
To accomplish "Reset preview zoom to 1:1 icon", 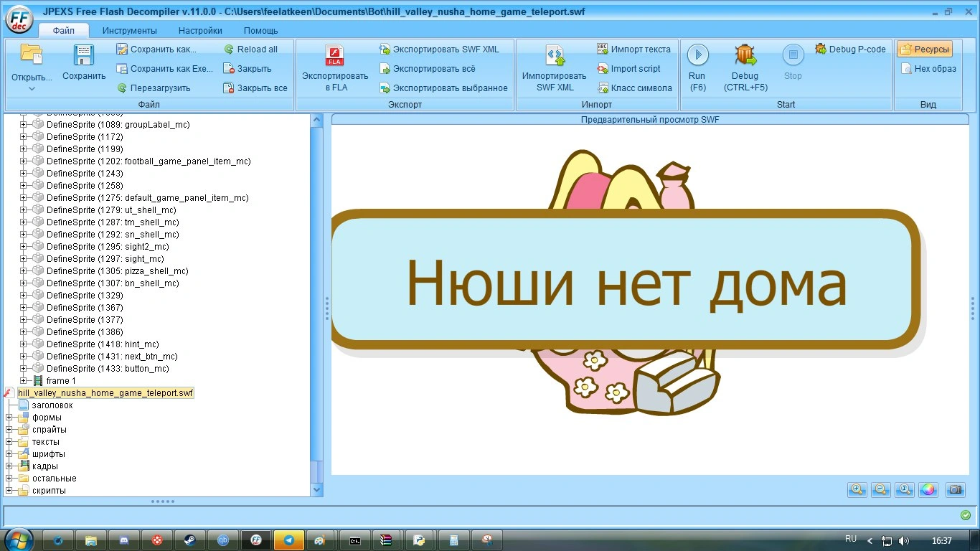I will [x=905, y=489].
